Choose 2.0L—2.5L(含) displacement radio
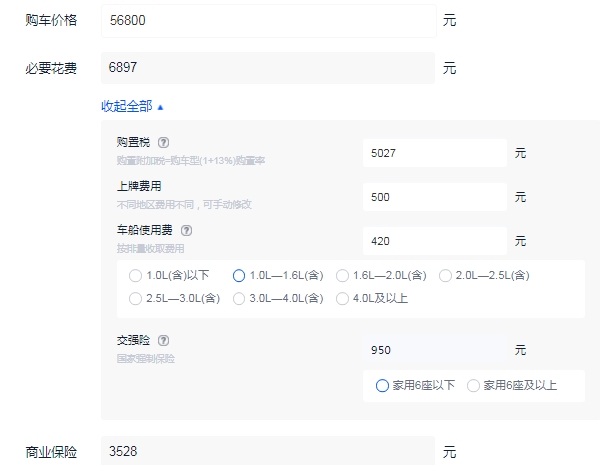Viewport: 600px width, 465px height. pyautogui.click(x=446, y=275)
